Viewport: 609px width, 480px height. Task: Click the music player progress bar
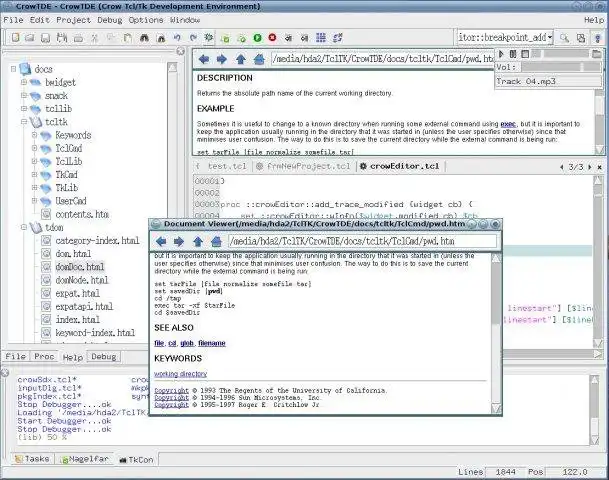[560, 54]
